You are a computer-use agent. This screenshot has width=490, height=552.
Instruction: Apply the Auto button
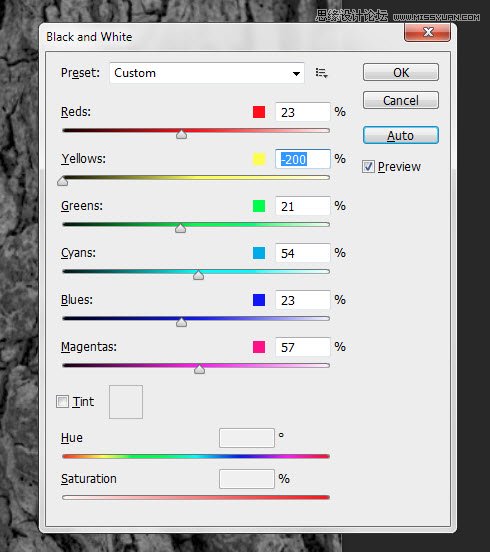pos(401,135)
